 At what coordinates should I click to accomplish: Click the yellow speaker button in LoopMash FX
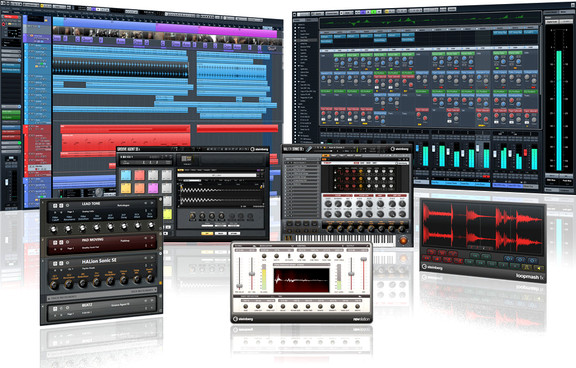(538, 268)
